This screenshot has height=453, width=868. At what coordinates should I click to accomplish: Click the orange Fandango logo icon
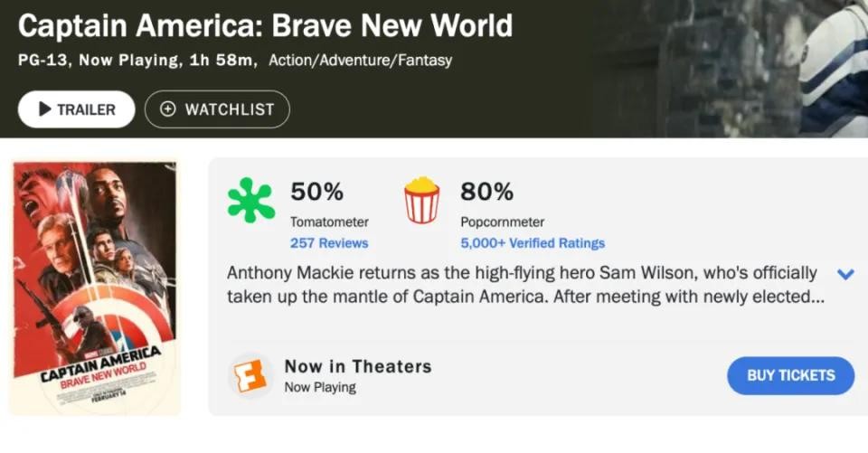(250, 375)
